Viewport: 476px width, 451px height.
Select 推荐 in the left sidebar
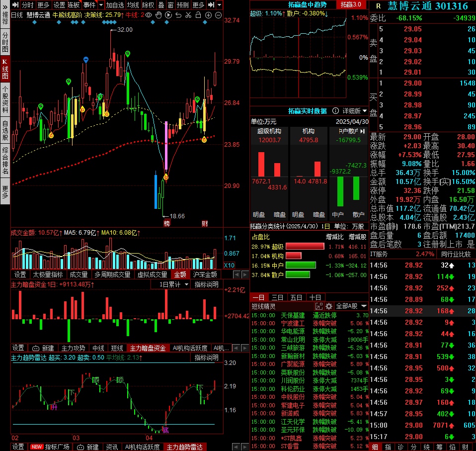[x=5, y=17]
